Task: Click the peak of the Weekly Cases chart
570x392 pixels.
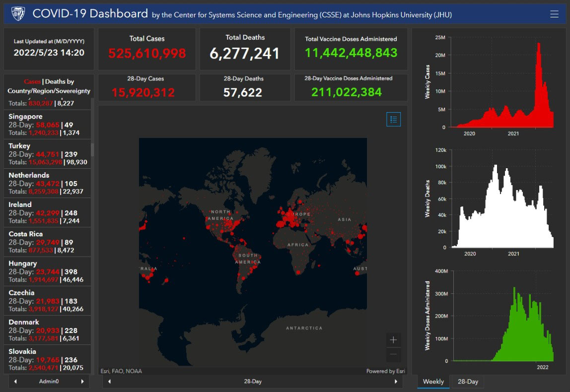Action: [x=539, y=45]
